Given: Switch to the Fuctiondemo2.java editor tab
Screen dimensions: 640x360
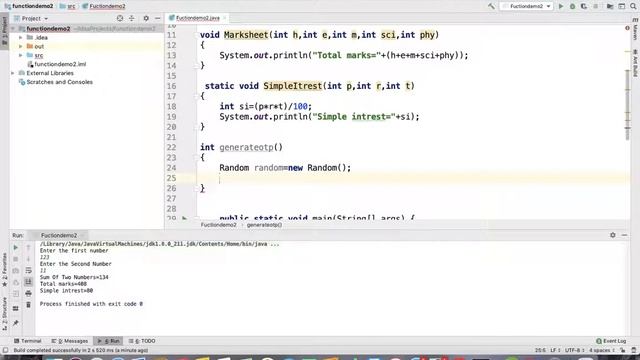Looking at the screenshot, I should point(198,18).
